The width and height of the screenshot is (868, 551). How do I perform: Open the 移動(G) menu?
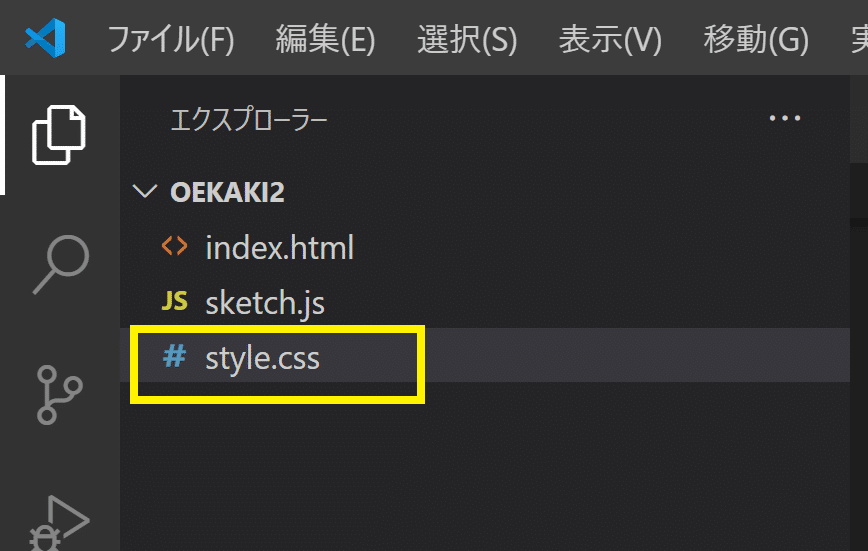[755, 40]
